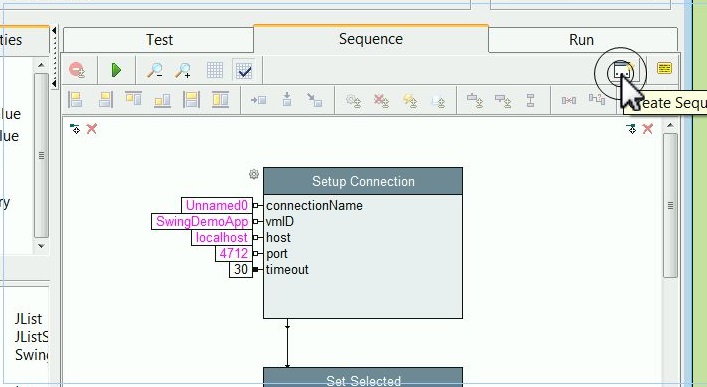Screen dimensions: 707x387
Task: Select the JList item in left list
Action: click(x=28, y=319)
